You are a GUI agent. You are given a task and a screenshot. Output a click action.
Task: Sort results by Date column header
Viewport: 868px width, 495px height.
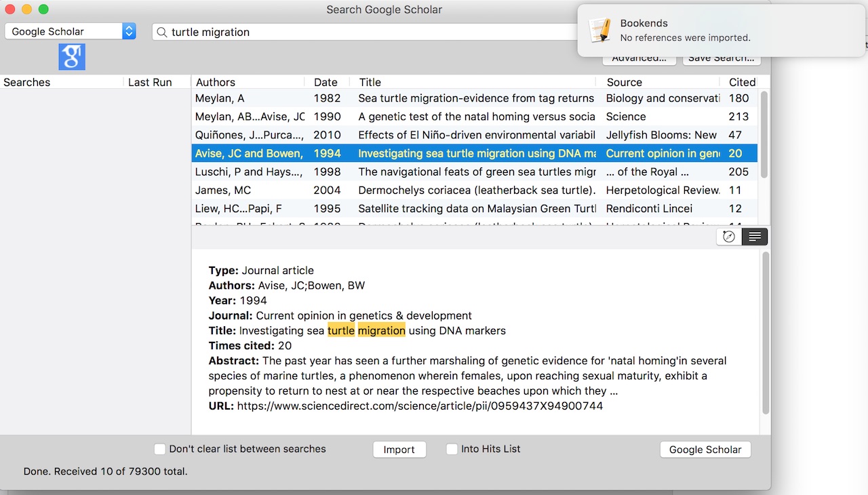tap(328, 82)
